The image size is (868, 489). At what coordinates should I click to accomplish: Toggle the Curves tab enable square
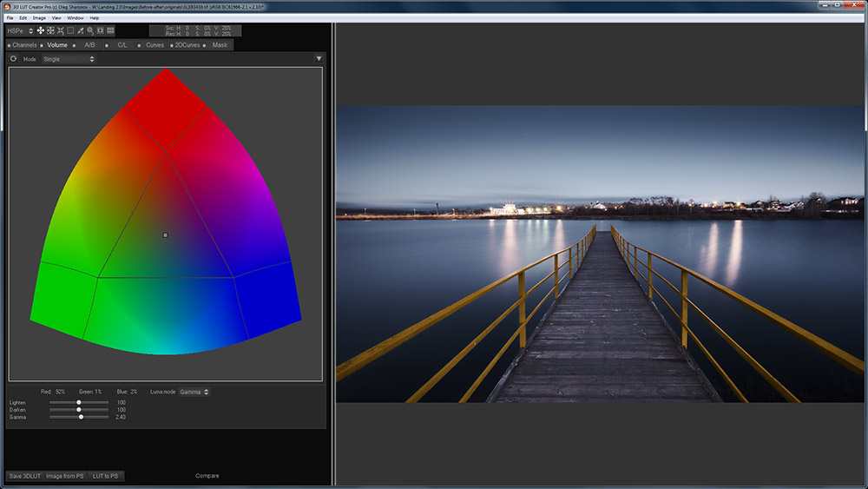click(x=139, y=45)
